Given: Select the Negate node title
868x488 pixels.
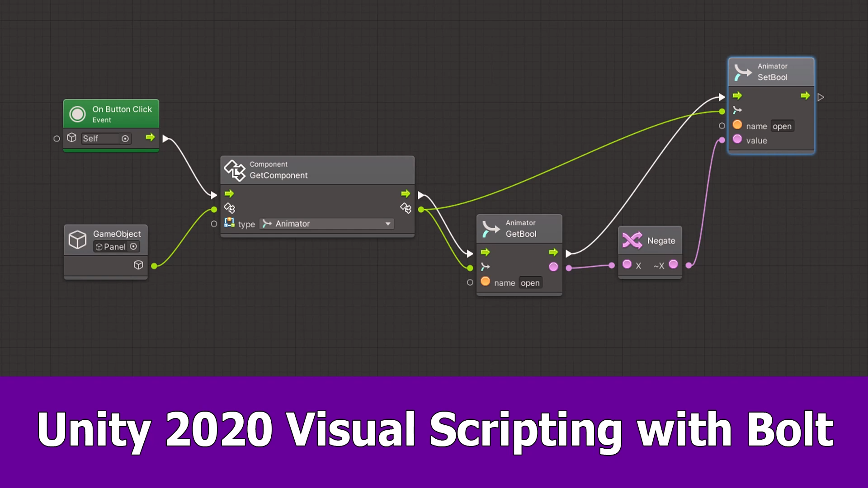Looking at the screenshot, I should pos(661,241).
